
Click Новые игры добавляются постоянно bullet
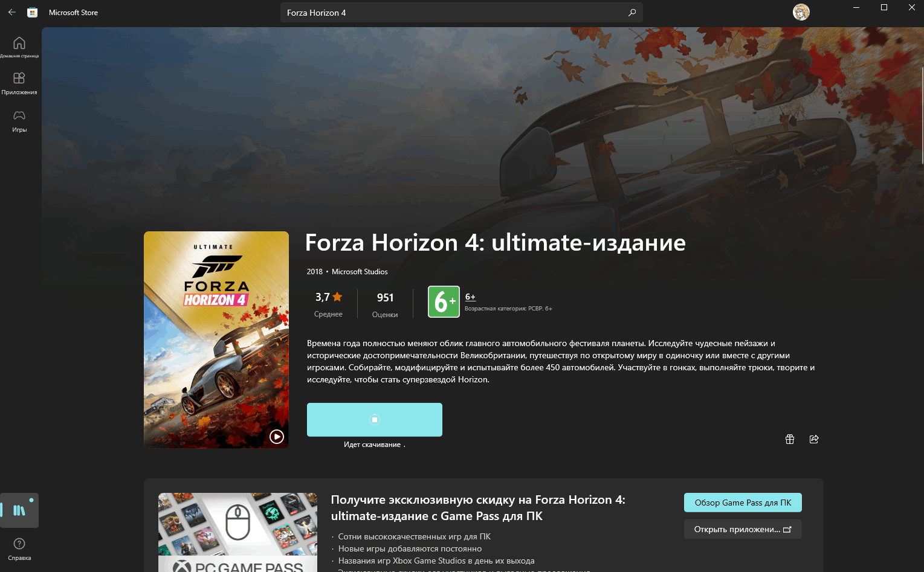click(x=410, y=548)
